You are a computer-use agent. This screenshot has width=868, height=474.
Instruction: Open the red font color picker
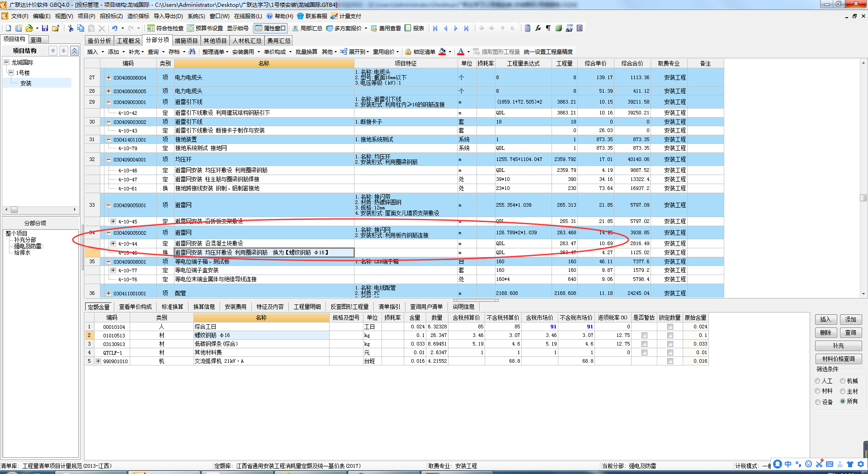click(x=461, y=52)
